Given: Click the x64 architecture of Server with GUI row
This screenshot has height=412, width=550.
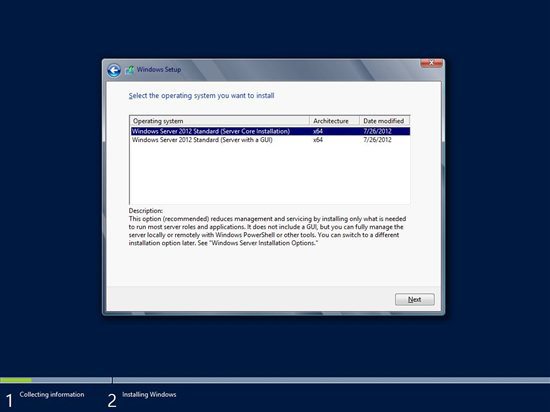Looking at the screenshot, I should 318,140.
